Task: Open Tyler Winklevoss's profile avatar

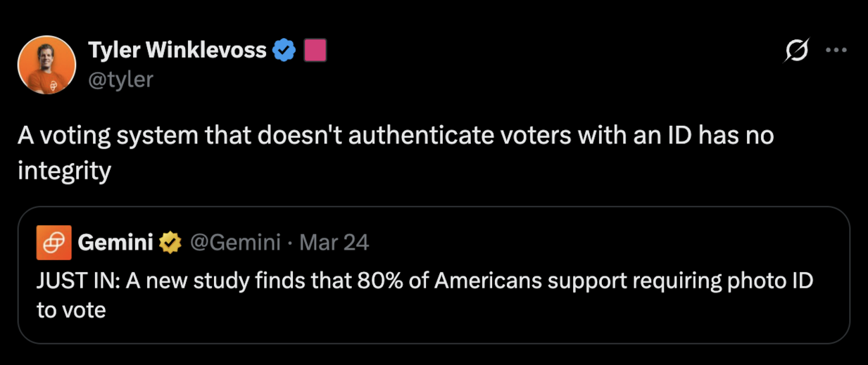Action: click(46, 65)
